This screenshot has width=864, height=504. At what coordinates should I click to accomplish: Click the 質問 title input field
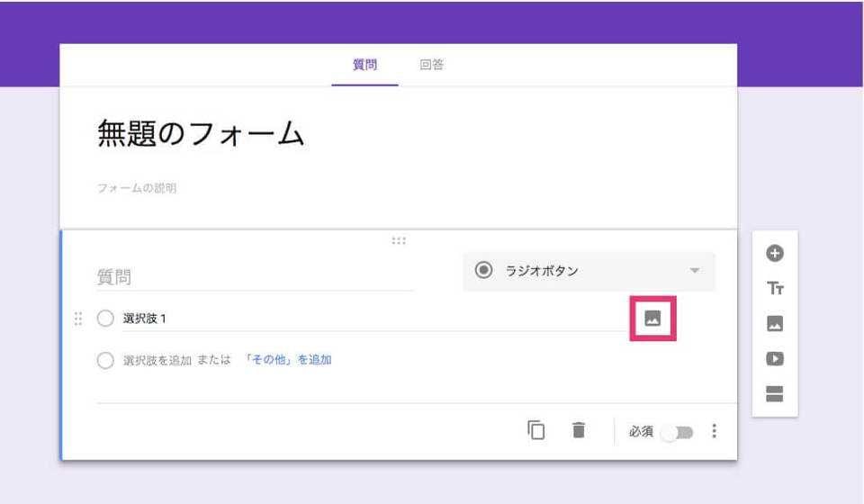[x=255, y=277]
